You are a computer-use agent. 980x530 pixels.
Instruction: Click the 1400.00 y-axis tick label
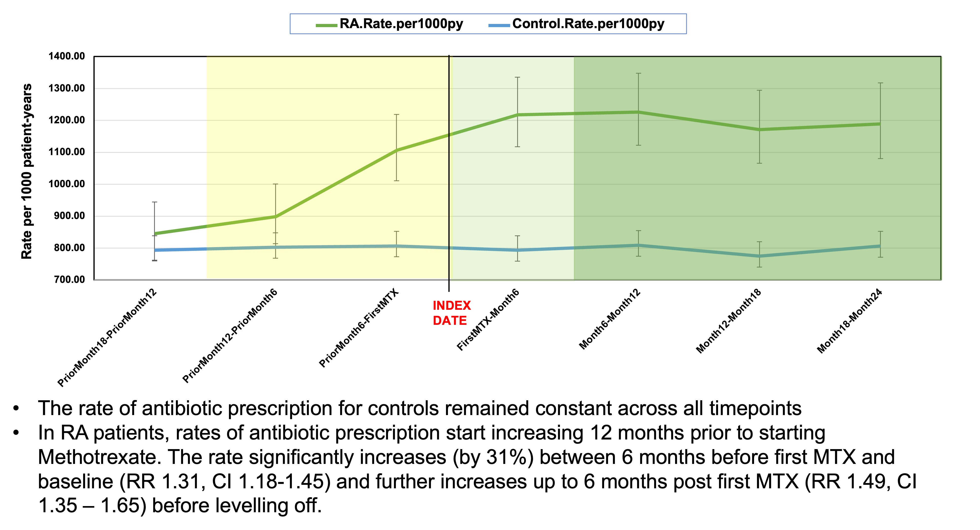click(67, 56)
